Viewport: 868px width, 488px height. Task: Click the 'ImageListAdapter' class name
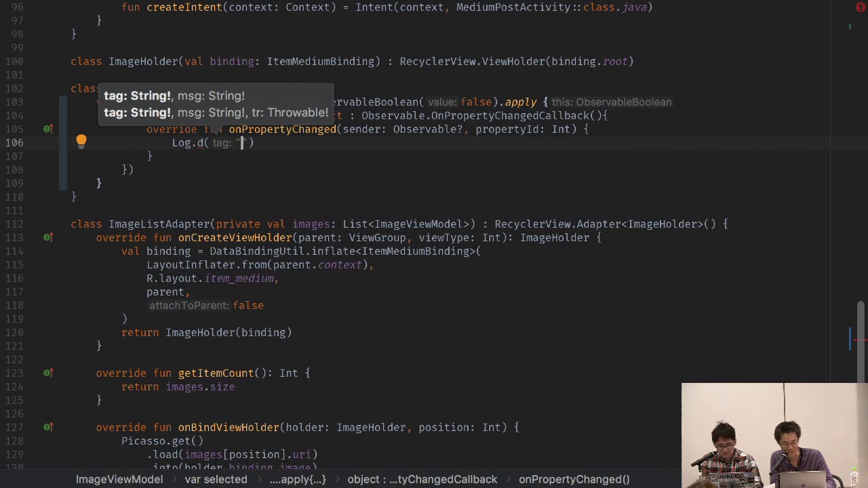point(159,224)
